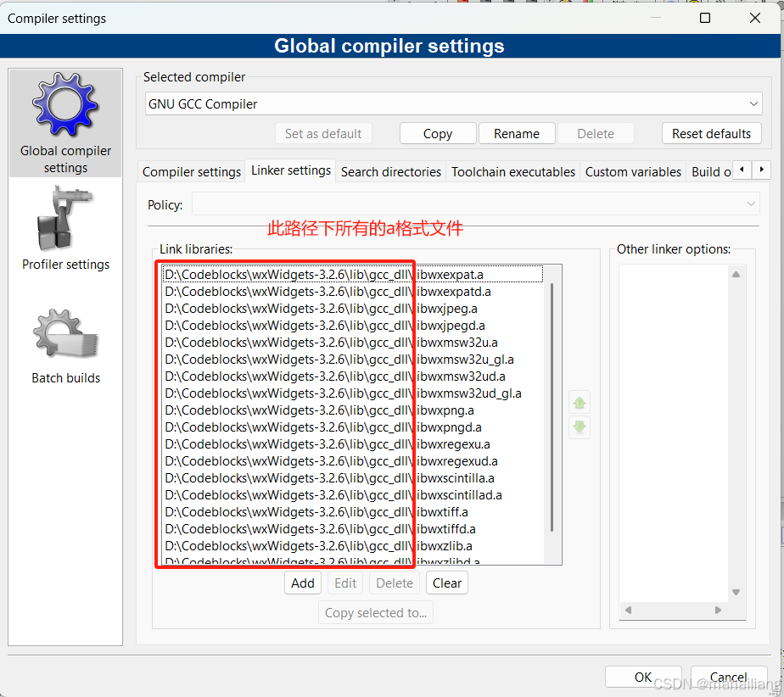This screenshot has width=784, height=697.
Task: Switch to Compiler settings tab
Action: tap(192, 172)
